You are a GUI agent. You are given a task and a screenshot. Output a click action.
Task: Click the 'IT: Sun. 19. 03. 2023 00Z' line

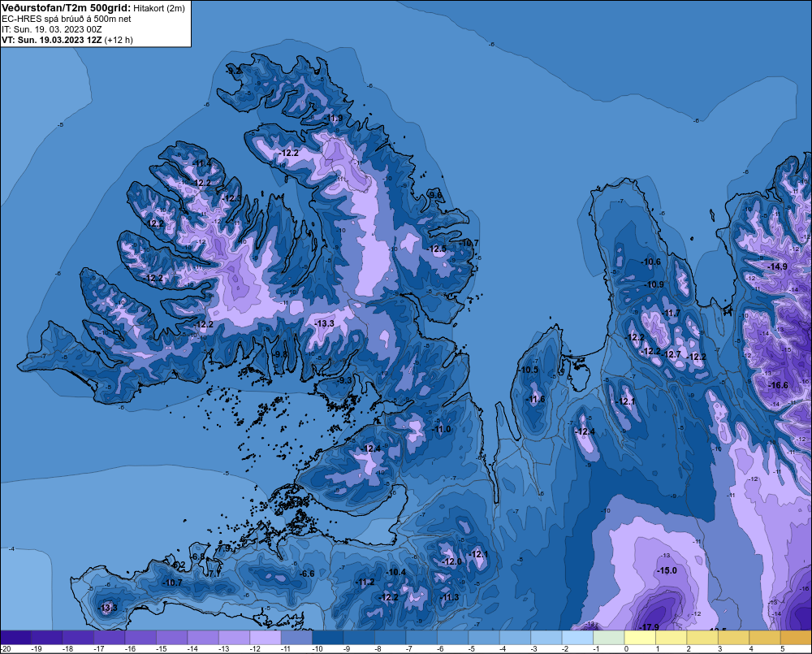click(52, 29)
